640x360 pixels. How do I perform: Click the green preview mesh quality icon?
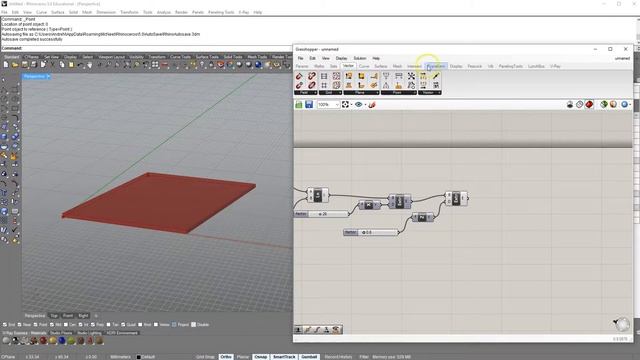coord(604,105)
